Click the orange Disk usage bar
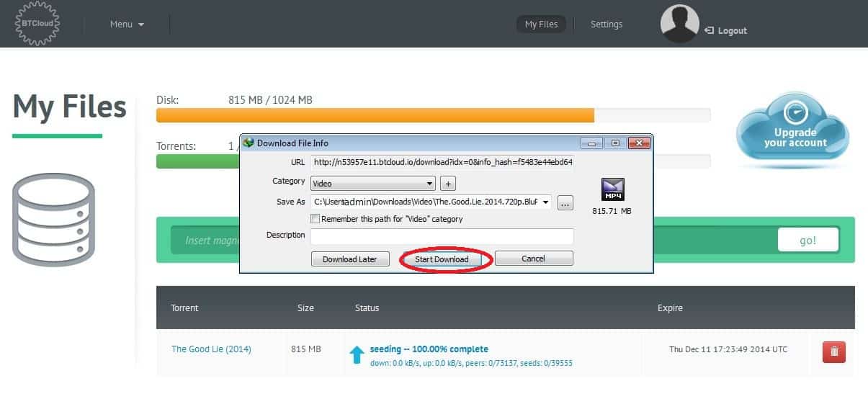The height and width of the screenshot is (417, 868). (375, 115)
